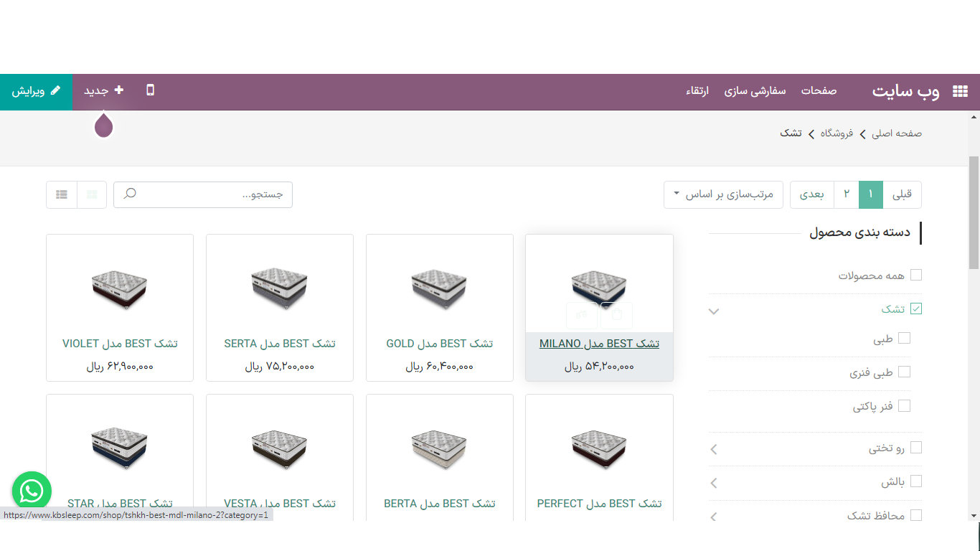Open the صفحات menu
Screen dimensions: 980x551
[819, 91]
